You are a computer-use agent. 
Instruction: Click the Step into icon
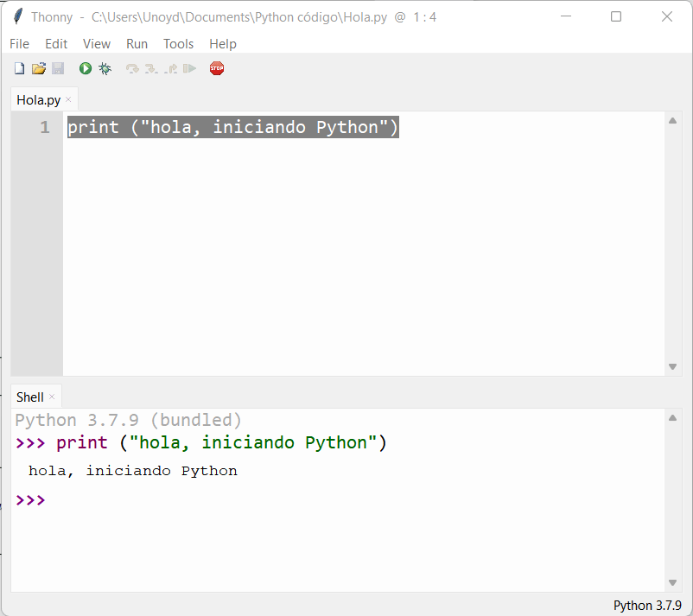click(151, 68)
